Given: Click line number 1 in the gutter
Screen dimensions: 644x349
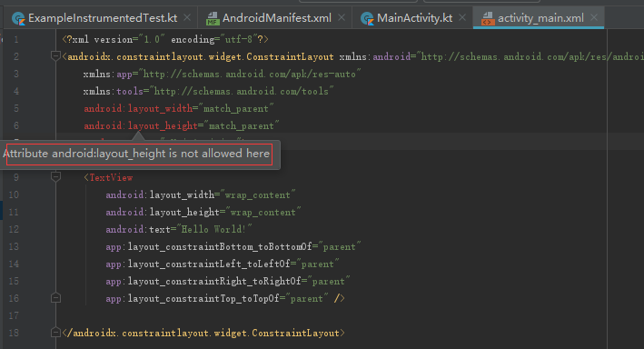Looking at the screenshot, I should coord(16,40).
